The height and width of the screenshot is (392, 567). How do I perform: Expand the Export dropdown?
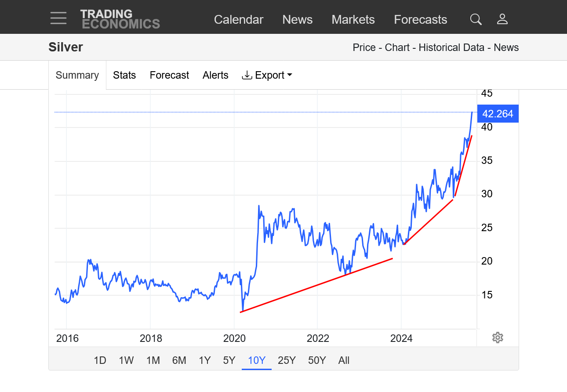[x=267, y=75]
